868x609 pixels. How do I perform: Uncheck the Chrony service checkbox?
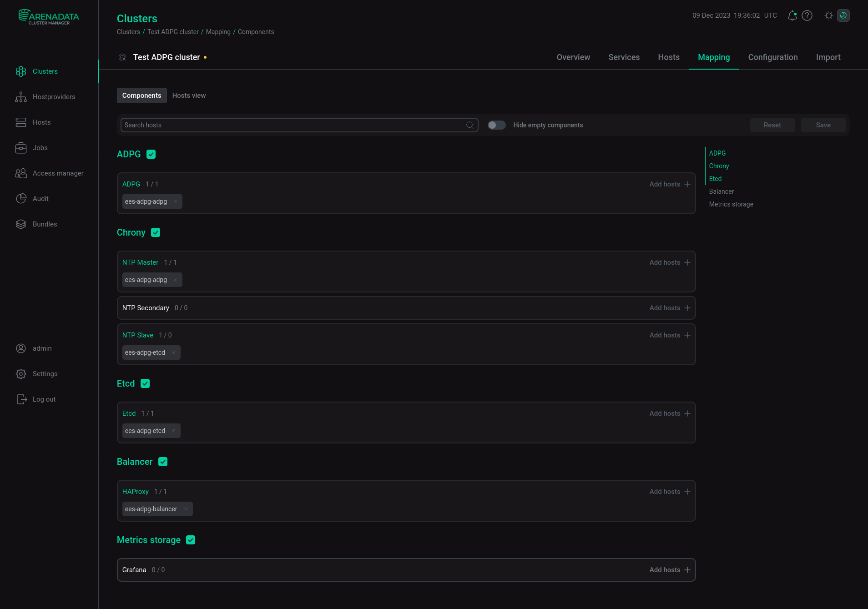tap(156, 232)
